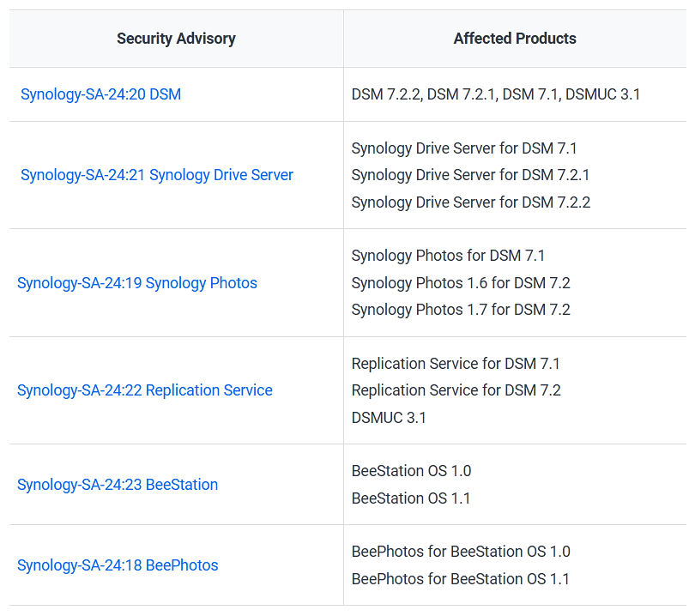This screenshot has height=616, width=695.
Task: Open the Synology-SA-24:21 Synology Drive Server advisory
Action: (x=156, y=175)
